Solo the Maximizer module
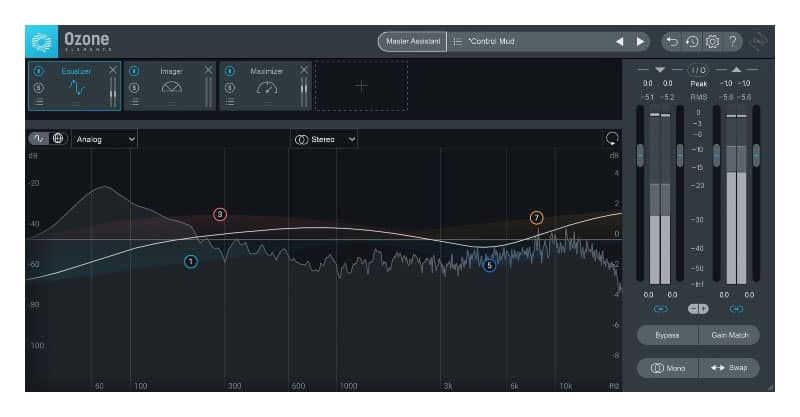This screenshot has height=417, width=800. pyautogui.click(x=230, y=88)
